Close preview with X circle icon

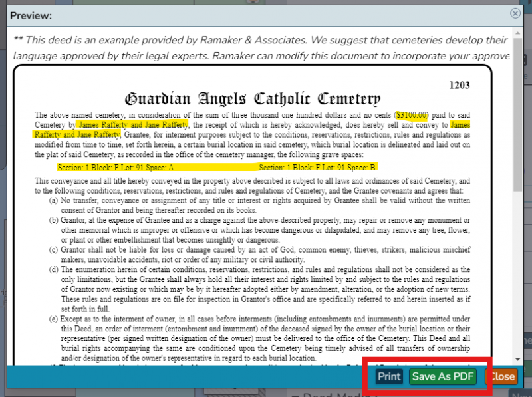click(x=515, y=13)
